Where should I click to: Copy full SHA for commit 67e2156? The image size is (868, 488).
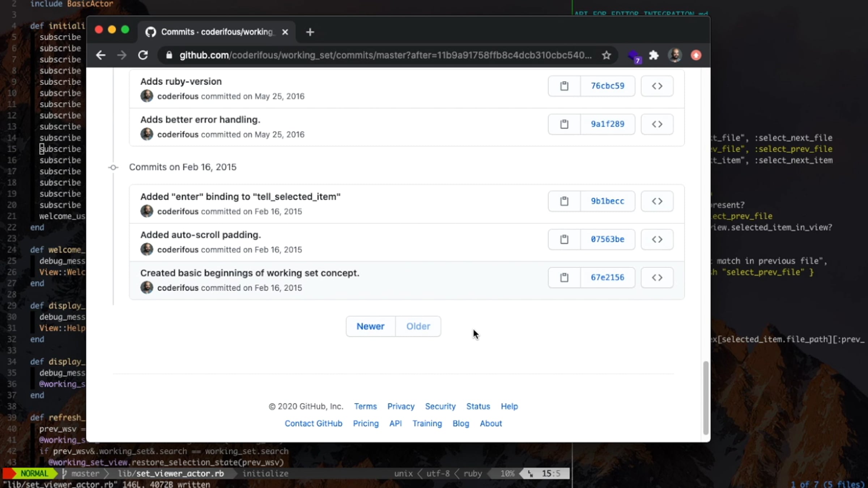click(x=564, y=278)
